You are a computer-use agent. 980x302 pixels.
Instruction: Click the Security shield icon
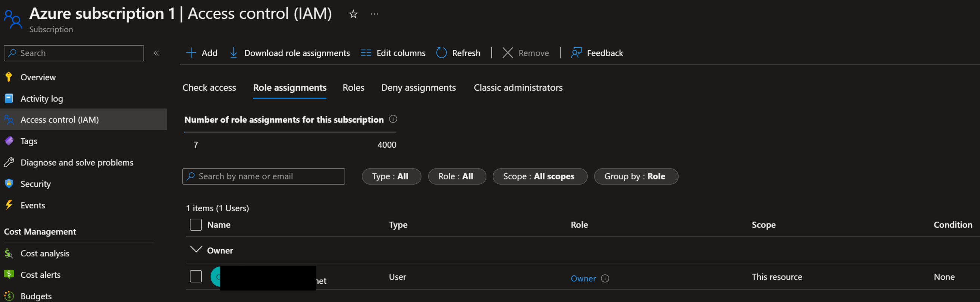pos(9,184)
